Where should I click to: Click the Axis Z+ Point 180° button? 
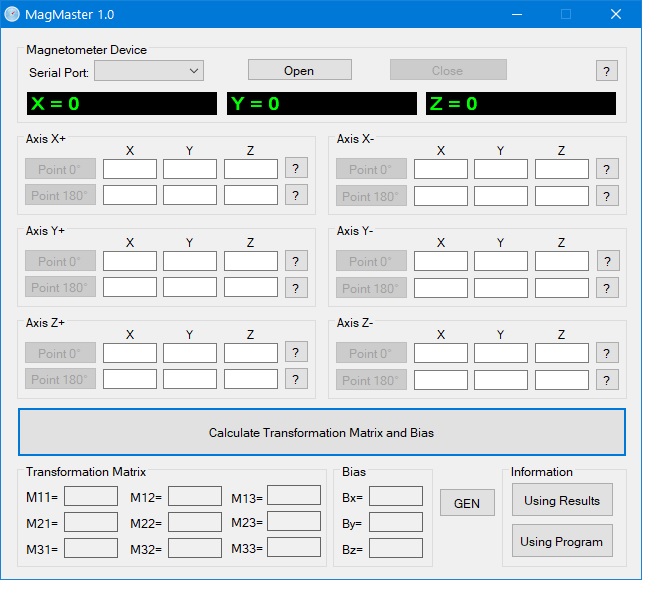coord(60,379)
